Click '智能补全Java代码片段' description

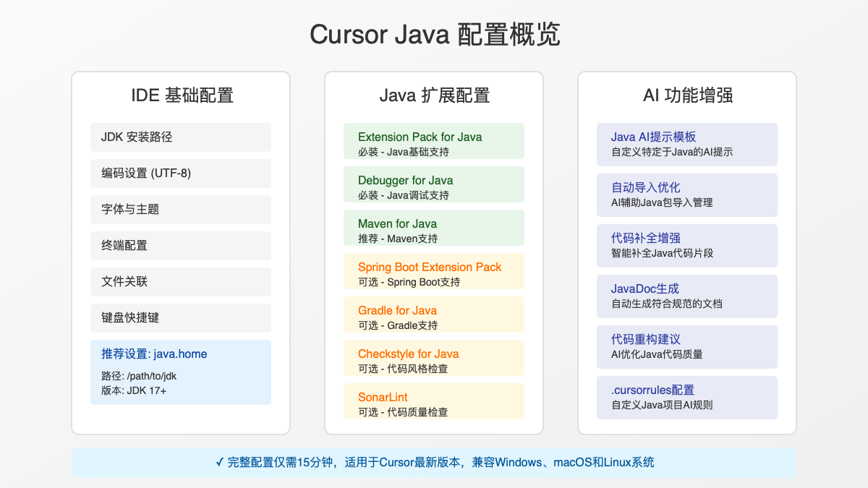coord(663,253)
